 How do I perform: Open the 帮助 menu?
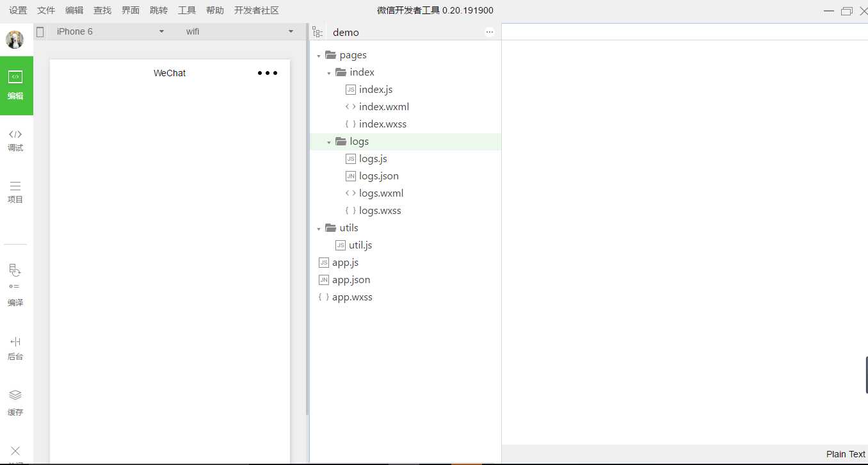215,10
